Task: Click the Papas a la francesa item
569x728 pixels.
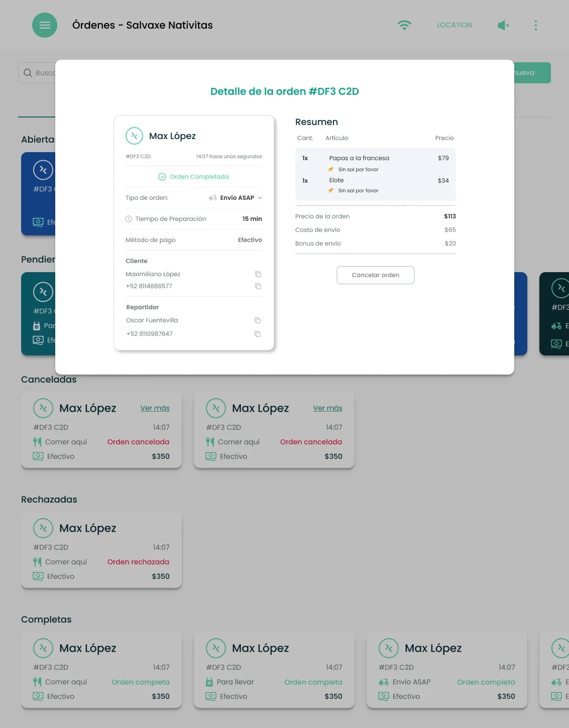Action: pos(359,158)
